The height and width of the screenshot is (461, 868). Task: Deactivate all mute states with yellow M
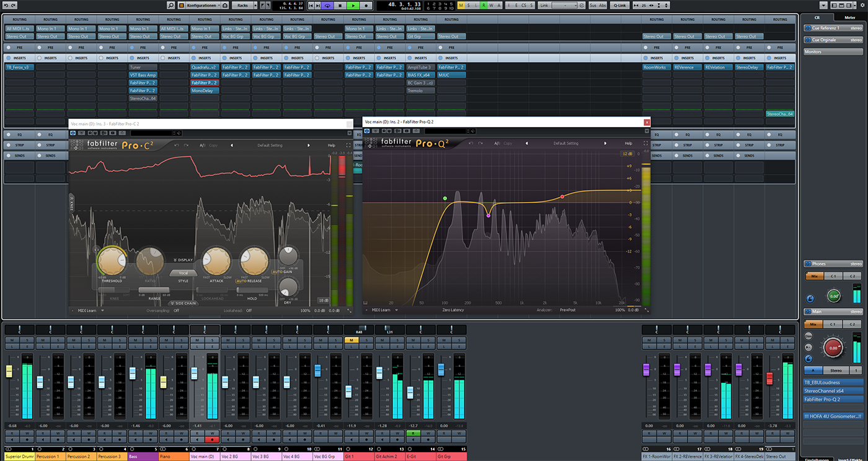pos(461,6)
